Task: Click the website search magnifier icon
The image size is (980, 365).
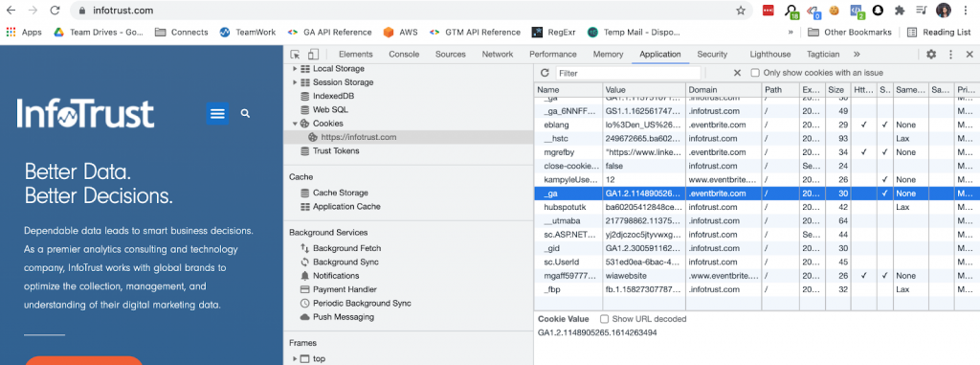Action: (245, 113)
